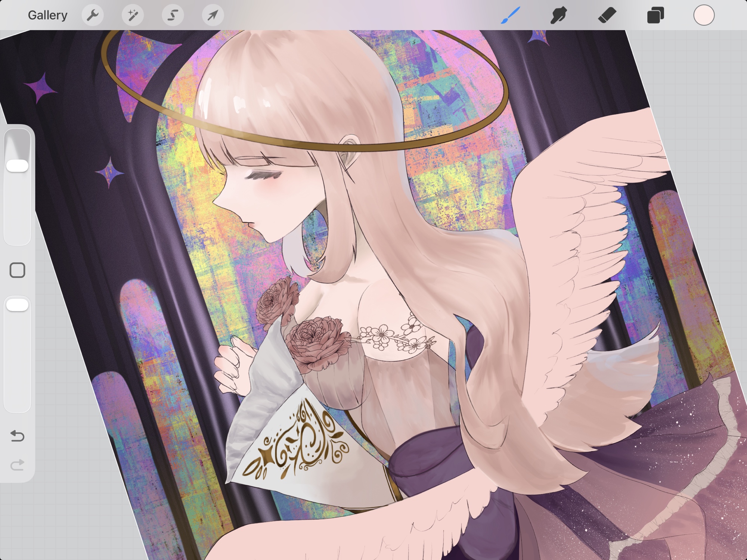Screen dimensions: 747x560
Task: Select the Smudge tool
Action: pos(559,15)
